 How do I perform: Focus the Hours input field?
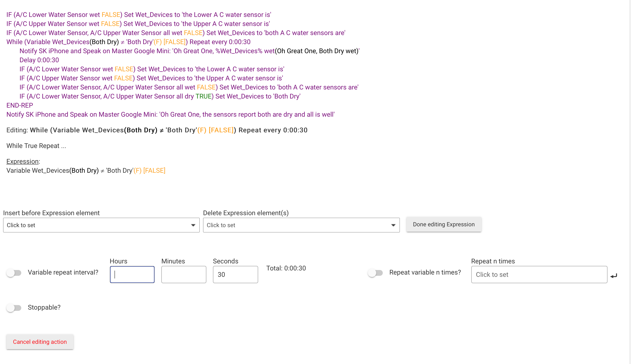pyautogui.click(x=132, y=275)
